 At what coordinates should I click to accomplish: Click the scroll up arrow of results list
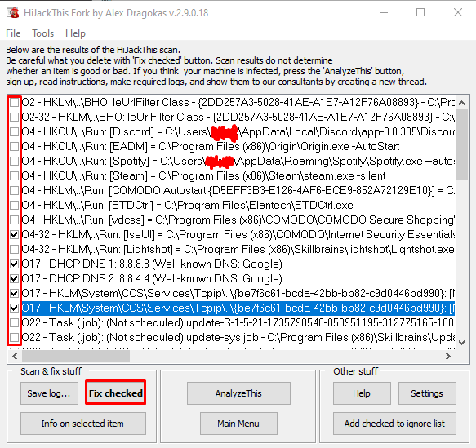(462, 103)
